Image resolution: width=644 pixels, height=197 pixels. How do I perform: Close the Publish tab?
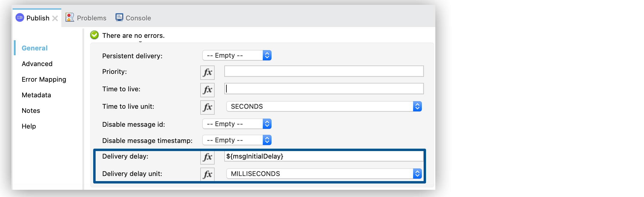(55, 18)
